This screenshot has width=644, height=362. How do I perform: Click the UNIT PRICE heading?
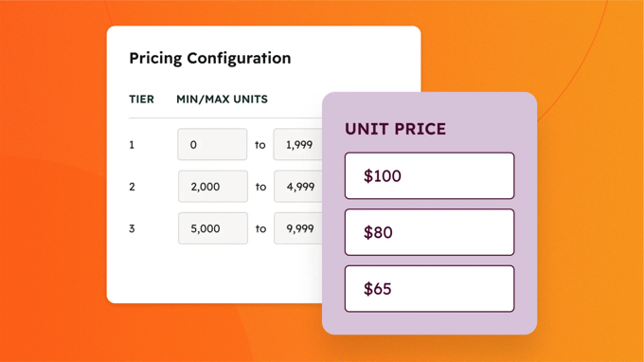point(395,129)
